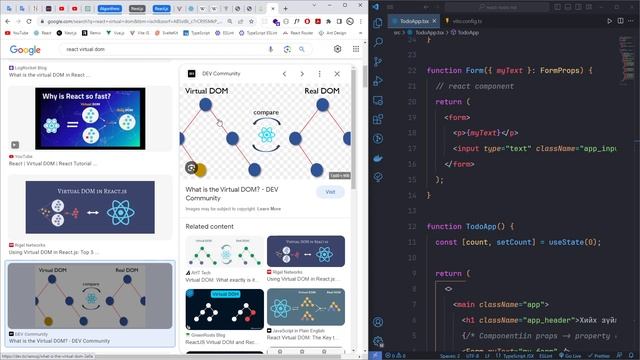Open the copyright Learn More link
The image size is (640, 360).
pyautogui.click(x=269, y=209)
